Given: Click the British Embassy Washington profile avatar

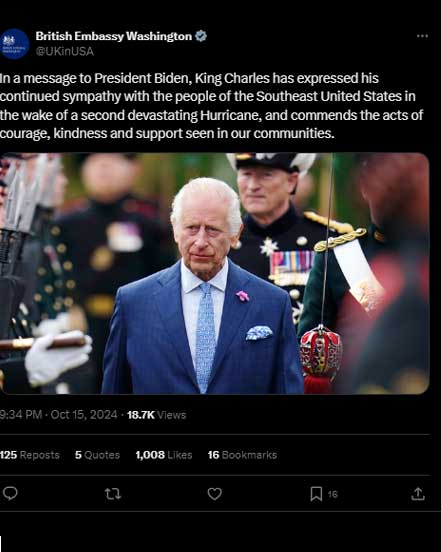Looking at the screenshot, I should [x=14, y=44].
